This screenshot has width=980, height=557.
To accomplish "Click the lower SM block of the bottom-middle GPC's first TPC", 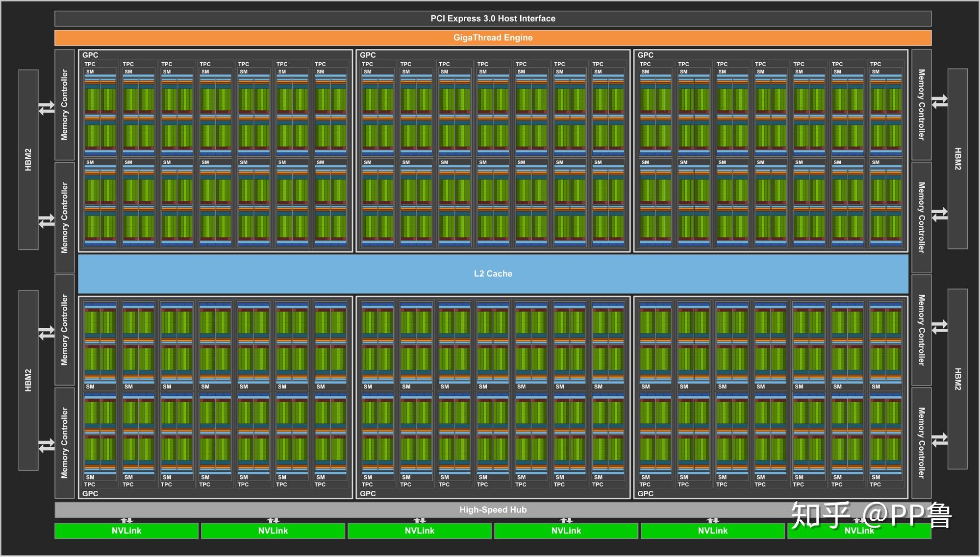I will click(x=377, y=436).
